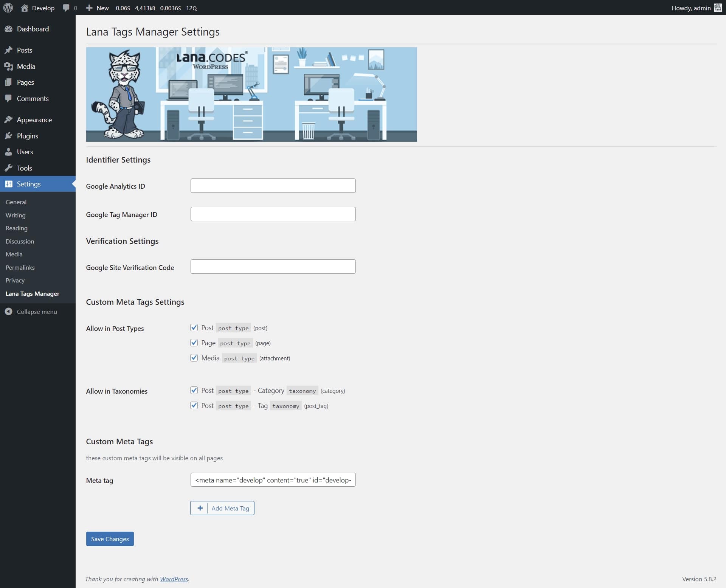The width and height of the screenshot is (726, 588).
Task: Open Appearance menu label
Action: tap(34, 119)
